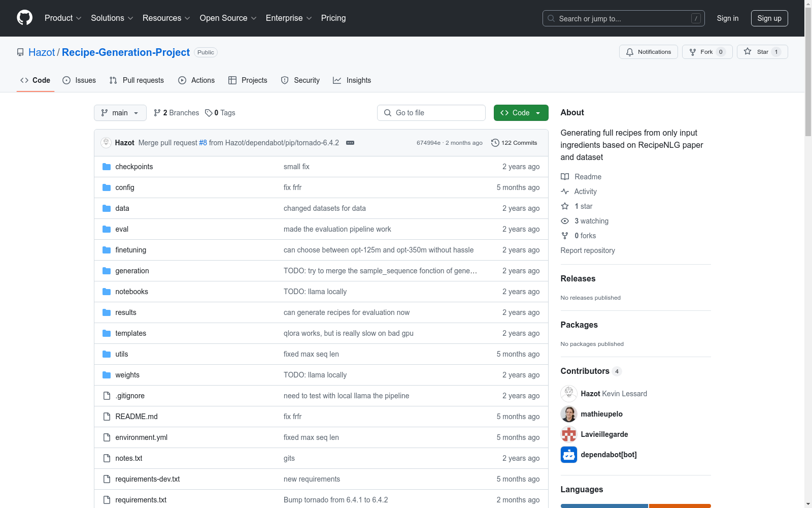Open dependabot[bot] contributor avatar
The width and height of the screenshot is (812, 508).
569,455
